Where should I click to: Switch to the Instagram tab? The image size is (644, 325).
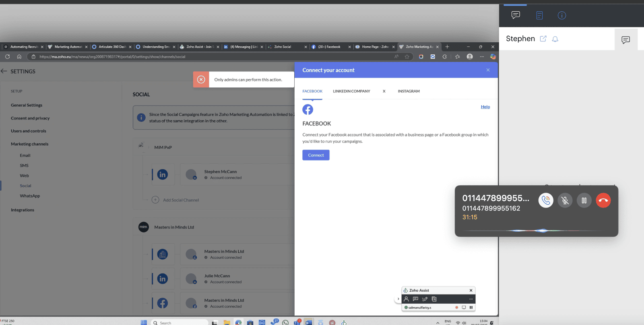coord(409,91)
